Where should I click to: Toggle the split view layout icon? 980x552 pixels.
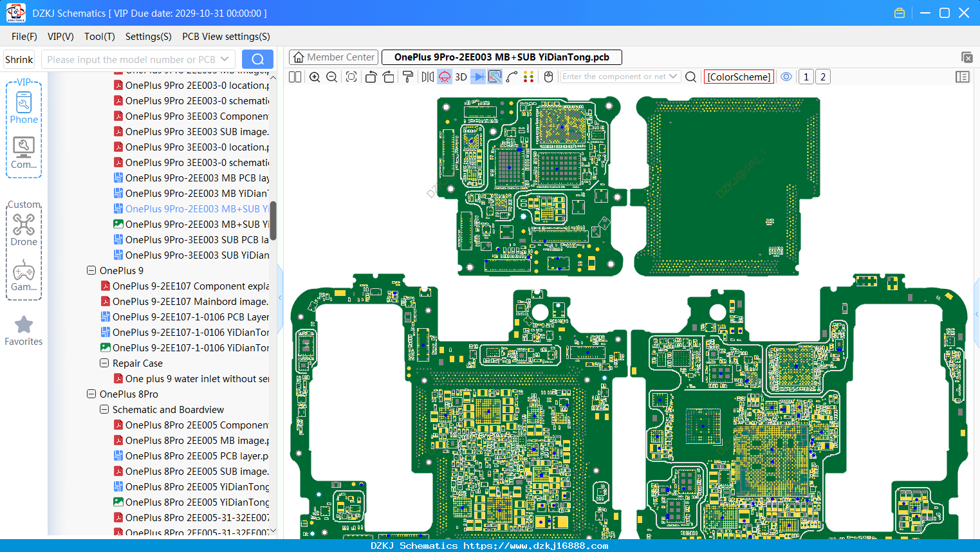tap(295, 77)
